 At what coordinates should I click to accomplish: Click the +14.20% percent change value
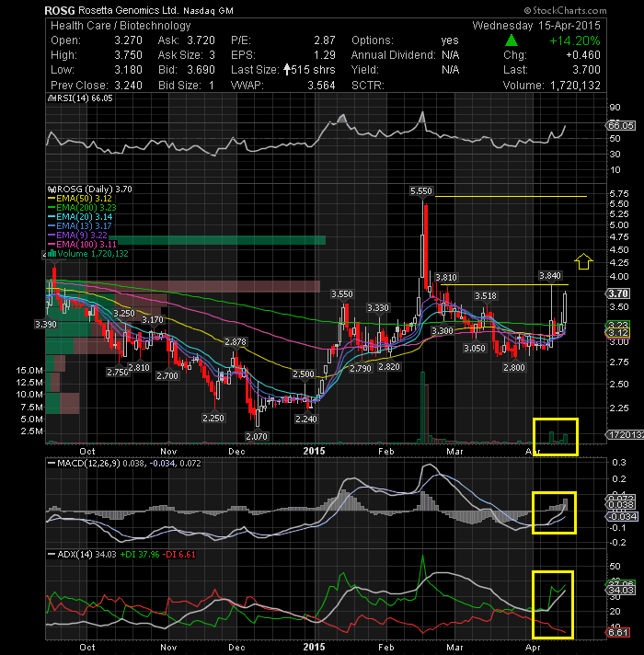coord(575,40)
